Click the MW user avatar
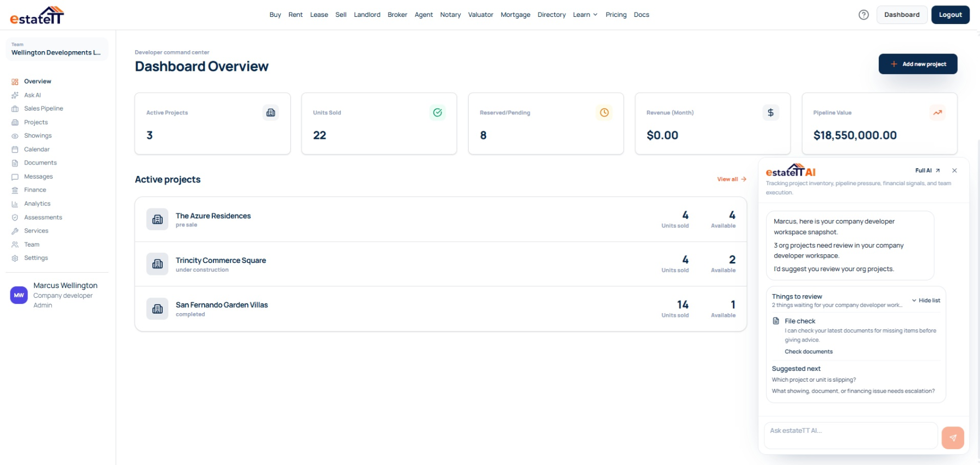Viewport: 980px width, 465px height. click(19, 295)
